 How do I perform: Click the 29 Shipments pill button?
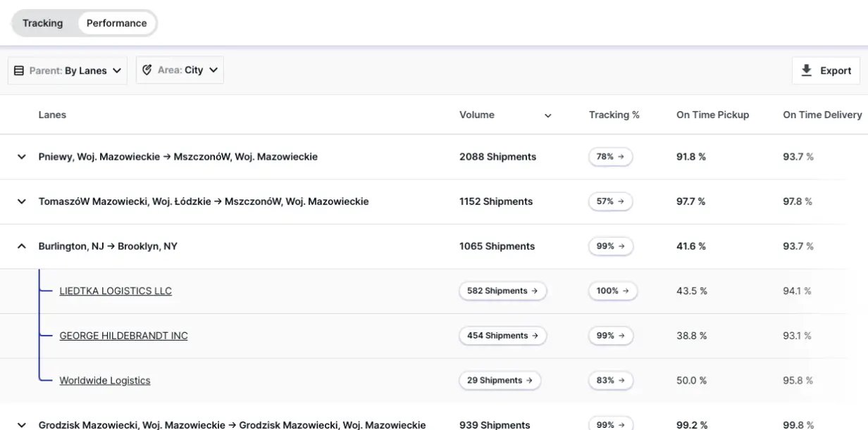click(x=500, y=381)
